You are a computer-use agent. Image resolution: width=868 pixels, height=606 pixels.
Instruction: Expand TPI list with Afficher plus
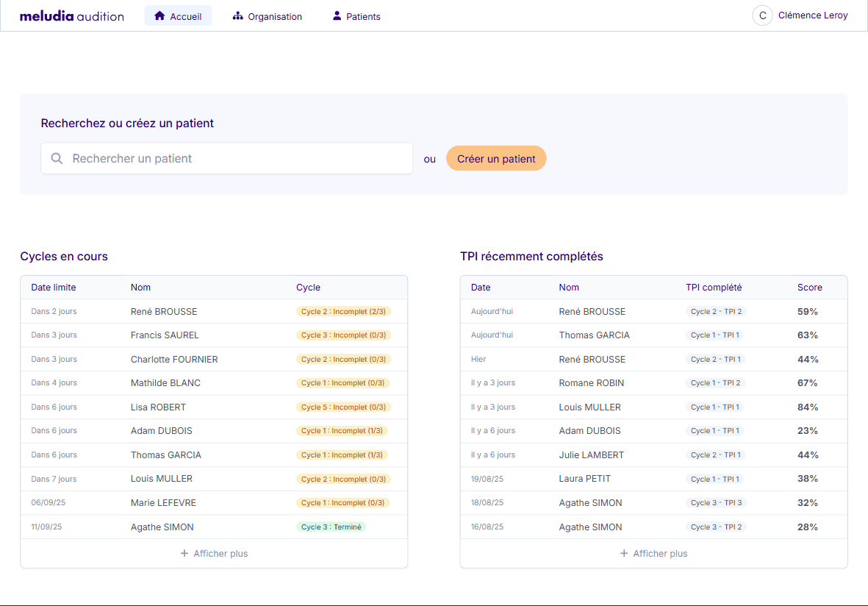(660, 554)
